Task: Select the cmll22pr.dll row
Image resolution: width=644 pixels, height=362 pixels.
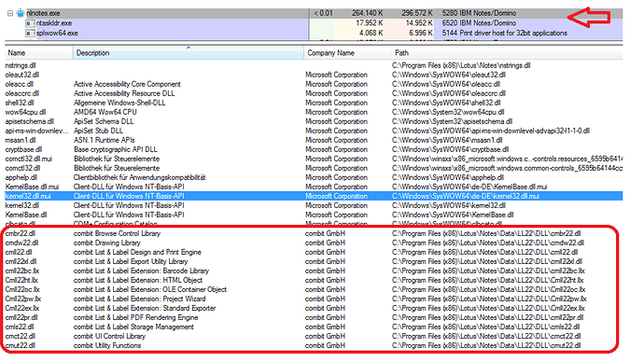Action: 314,317
